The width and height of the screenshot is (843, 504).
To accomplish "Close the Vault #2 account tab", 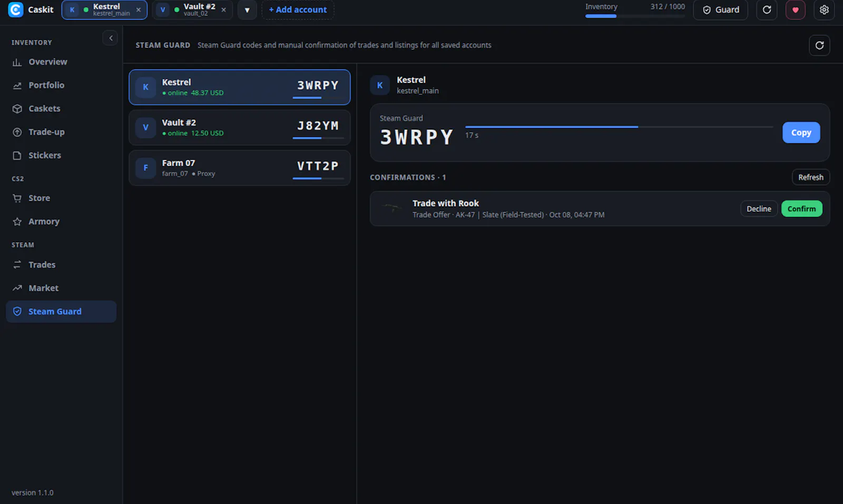I will [x=223, y=9].
